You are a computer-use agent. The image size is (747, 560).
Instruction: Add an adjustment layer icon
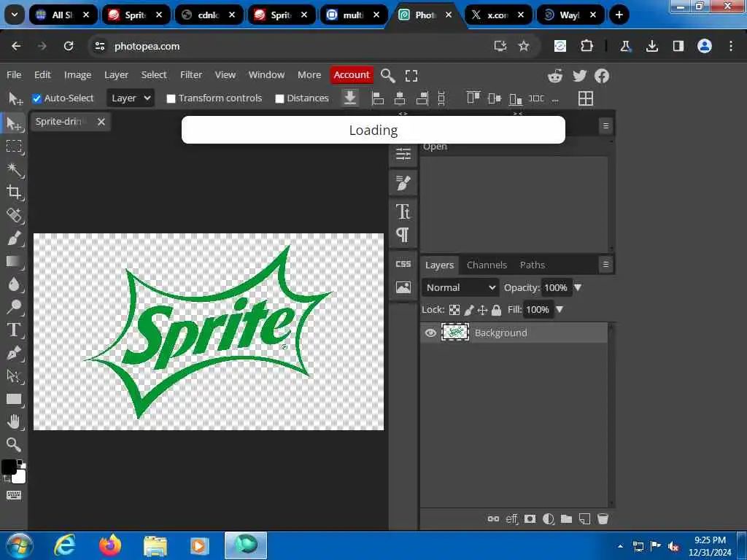[549, 518]
